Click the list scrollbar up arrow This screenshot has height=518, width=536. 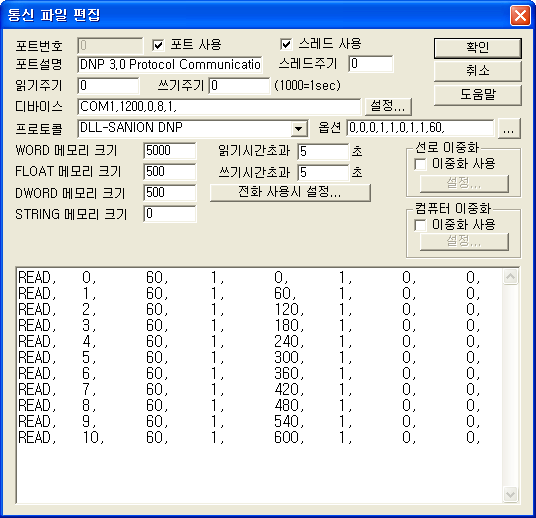(x=510, y=277)
